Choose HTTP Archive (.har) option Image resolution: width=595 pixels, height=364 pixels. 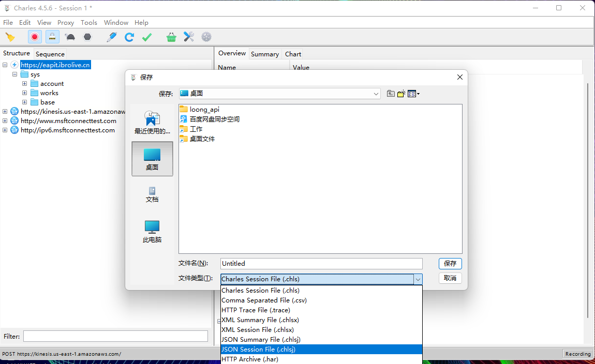(321, 359)
